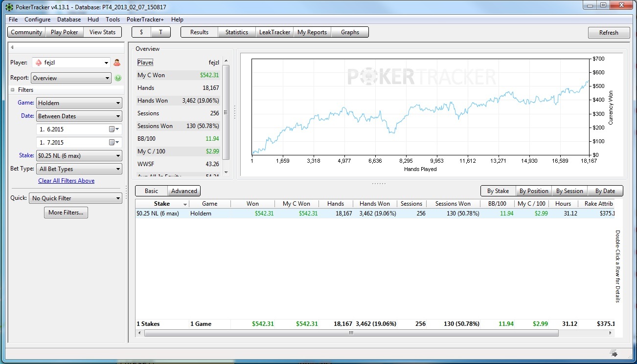Image resolution: width=637 pixels, height=364 pixels.
Task: Open the calendar picker for start date 1. 6.2015
Action: coord(114,129)
